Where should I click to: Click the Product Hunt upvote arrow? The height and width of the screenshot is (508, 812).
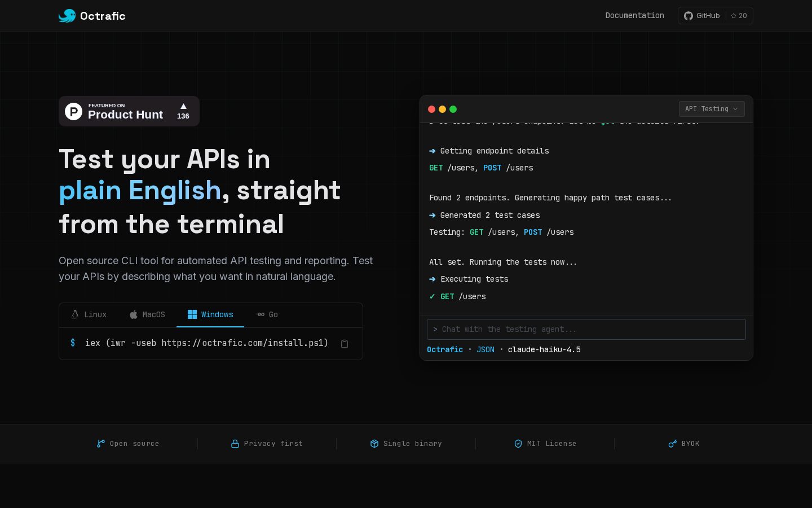pos(183,106)
